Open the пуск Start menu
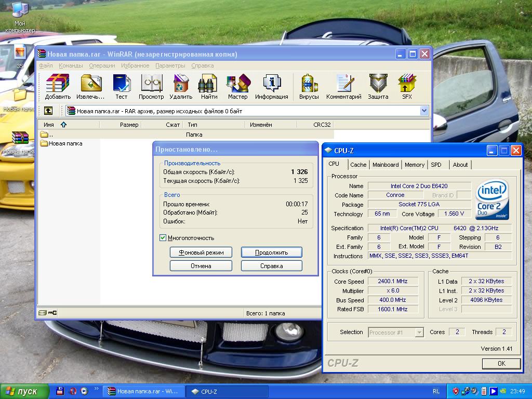 click(x=24, y=391)
